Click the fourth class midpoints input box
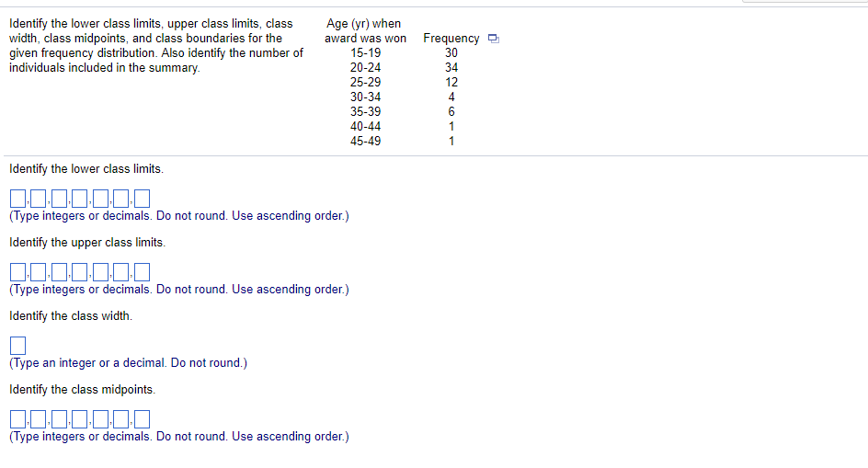The image size is (868, 468). click(x=80, y=419)
